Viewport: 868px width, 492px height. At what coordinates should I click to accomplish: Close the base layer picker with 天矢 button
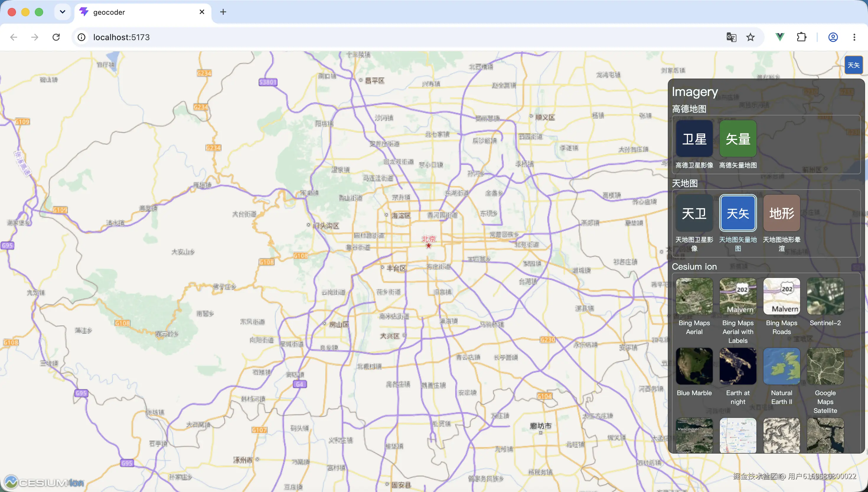[854, 65]
